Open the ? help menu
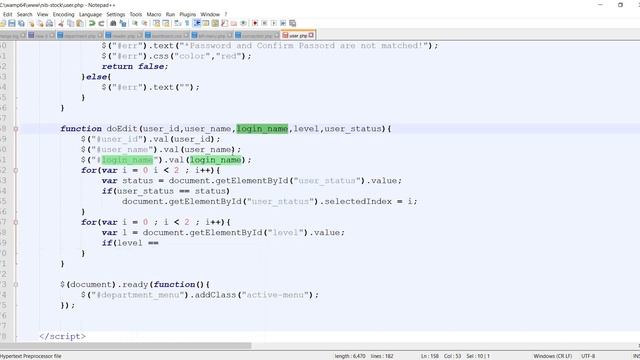Screen dimensions: 640x360 (x=226, y=14)
